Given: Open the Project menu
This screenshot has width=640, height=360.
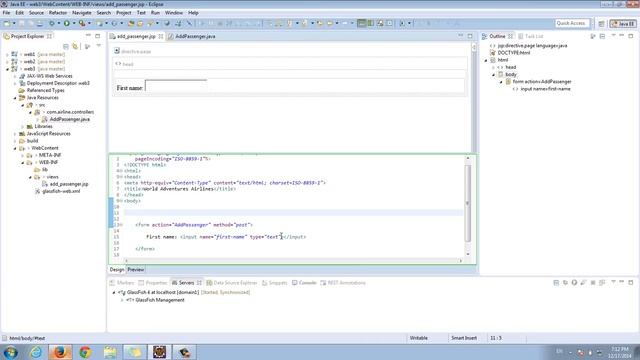Looking at the screenshot, I should tap(124, 13).
